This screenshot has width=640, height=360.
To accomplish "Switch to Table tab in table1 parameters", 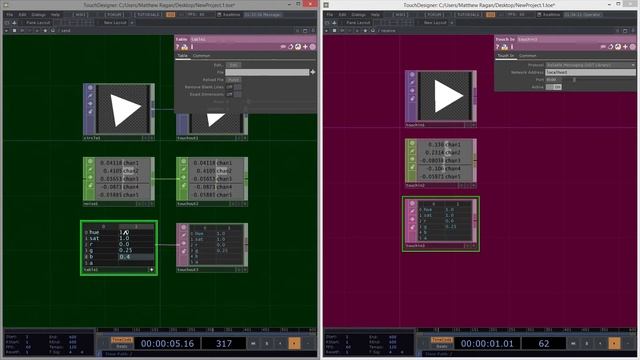I will (182, 56).
